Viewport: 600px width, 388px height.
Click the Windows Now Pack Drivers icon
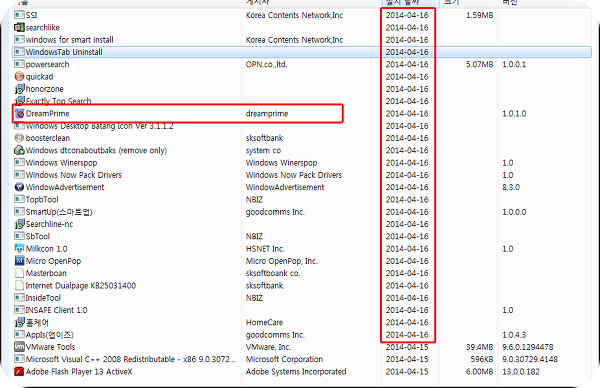pyautogui.click(x=19, y=174)
